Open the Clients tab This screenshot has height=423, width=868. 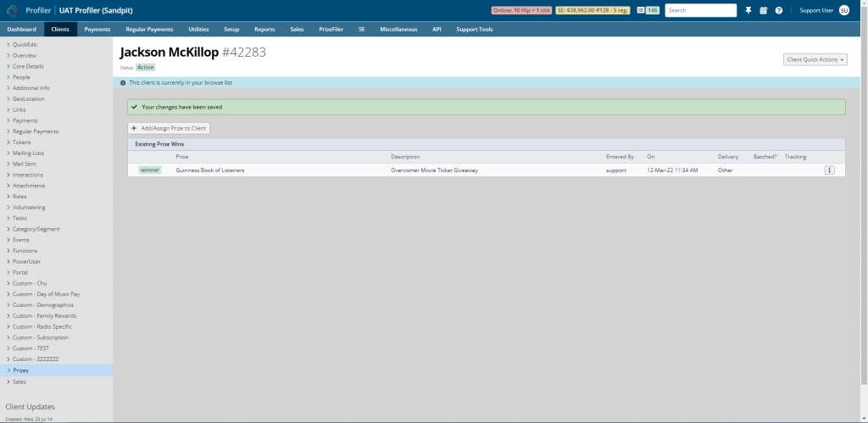60,30
